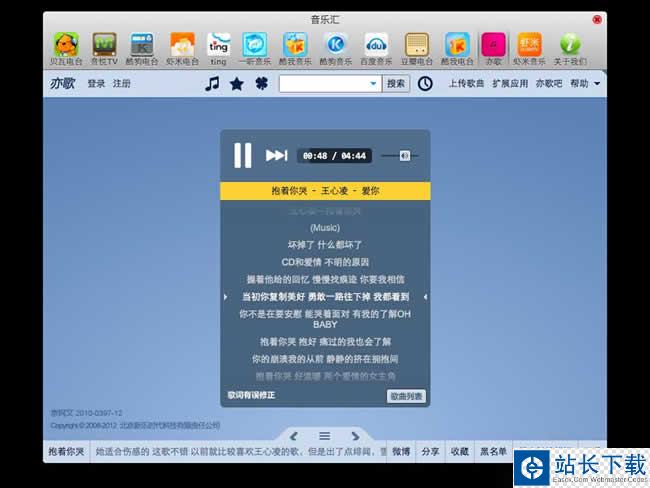Screen dimensions: 650x488
Task: Click the 百度音乐 icon
Action: pos(376,45)
